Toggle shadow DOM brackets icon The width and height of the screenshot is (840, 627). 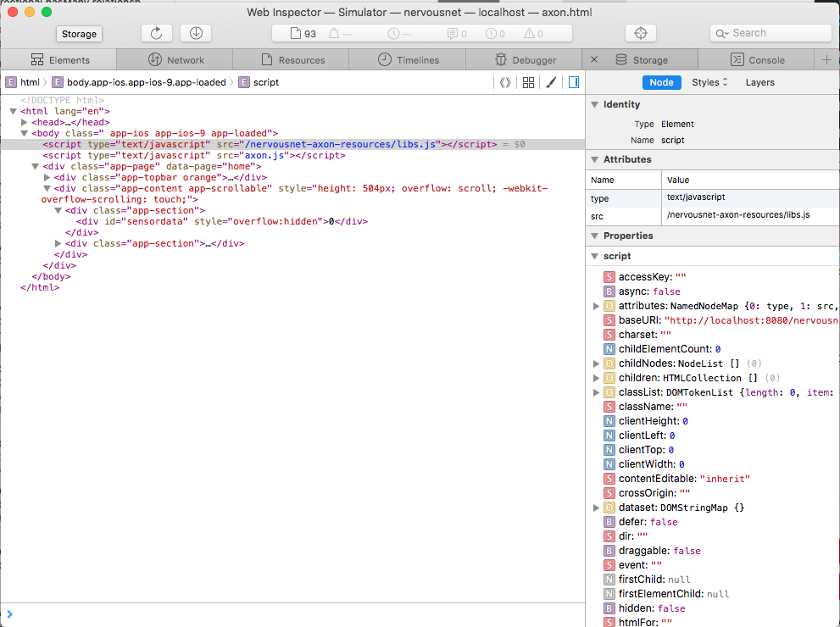coord(505,82)
